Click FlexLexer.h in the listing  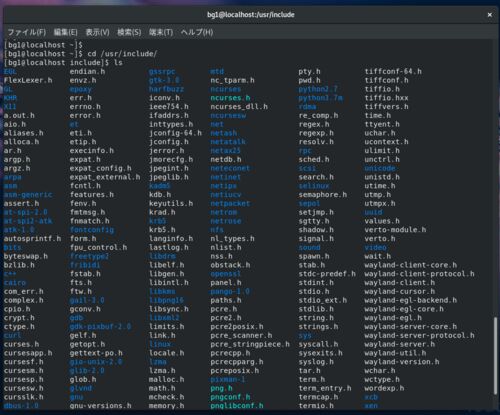(x=28, y=80)
